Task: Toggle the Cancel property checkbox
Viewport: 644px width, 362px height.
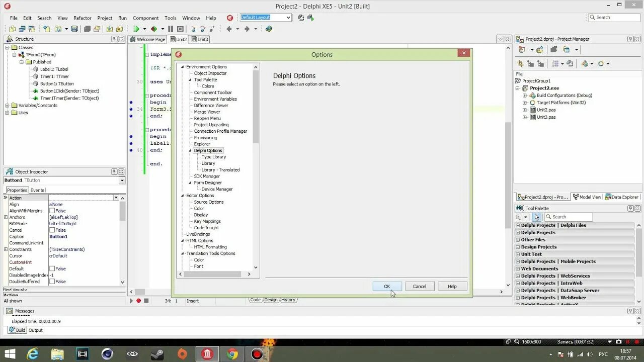Action: (52, 230)
